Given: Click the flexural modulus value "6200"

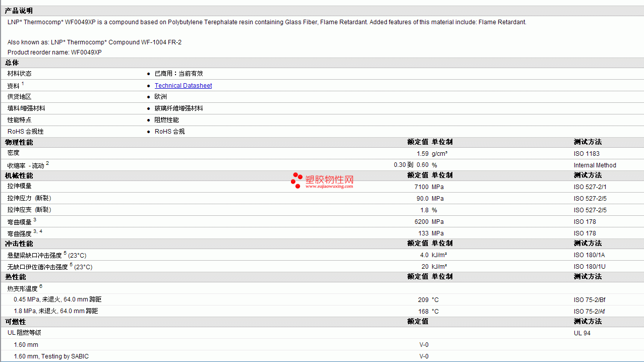Looking at the screenshot, I should [422, 222].
